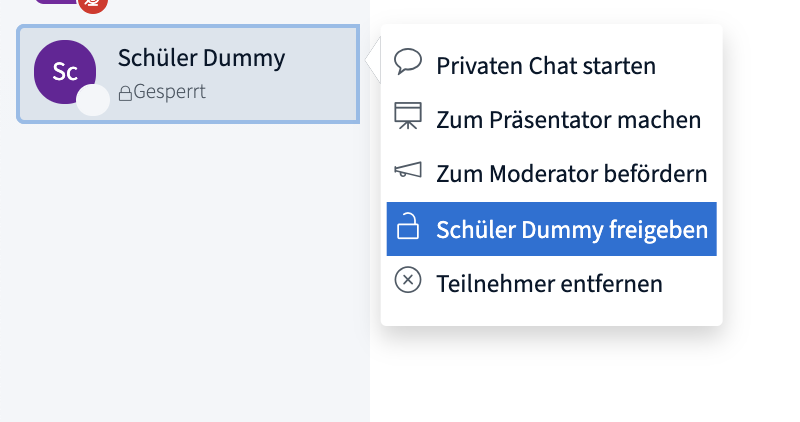The image size is (800, 422).
Task: Click the Schüler Dummy list entry
Action: (x=188, y=74)
